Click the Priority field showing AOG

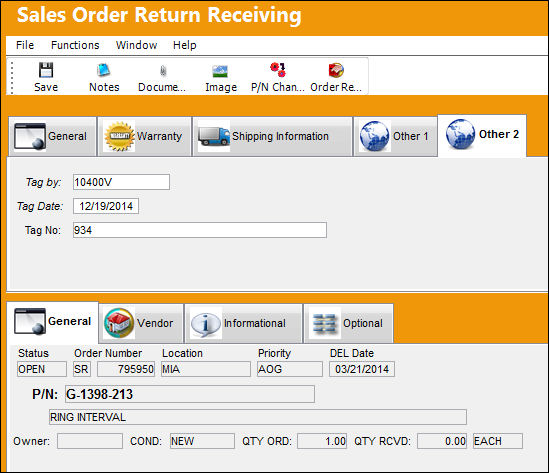290,369
